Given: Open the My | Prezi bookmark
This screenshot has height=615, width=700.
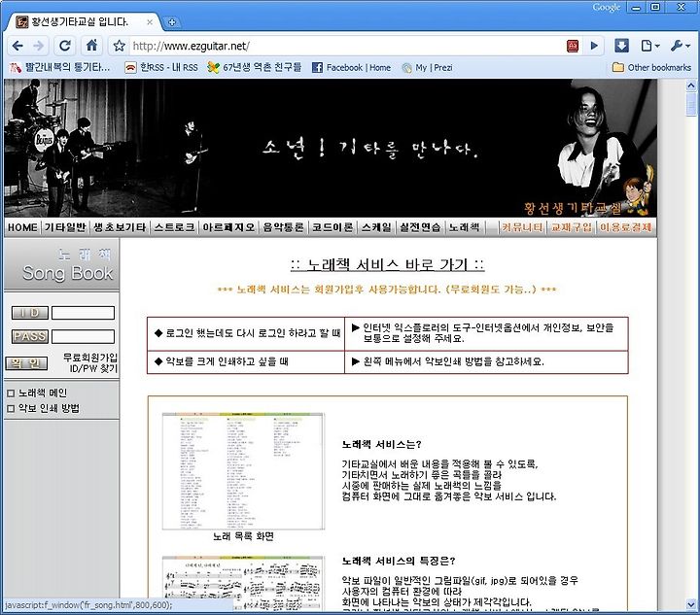Looking at the screenshot, I should tap(427, 68).
